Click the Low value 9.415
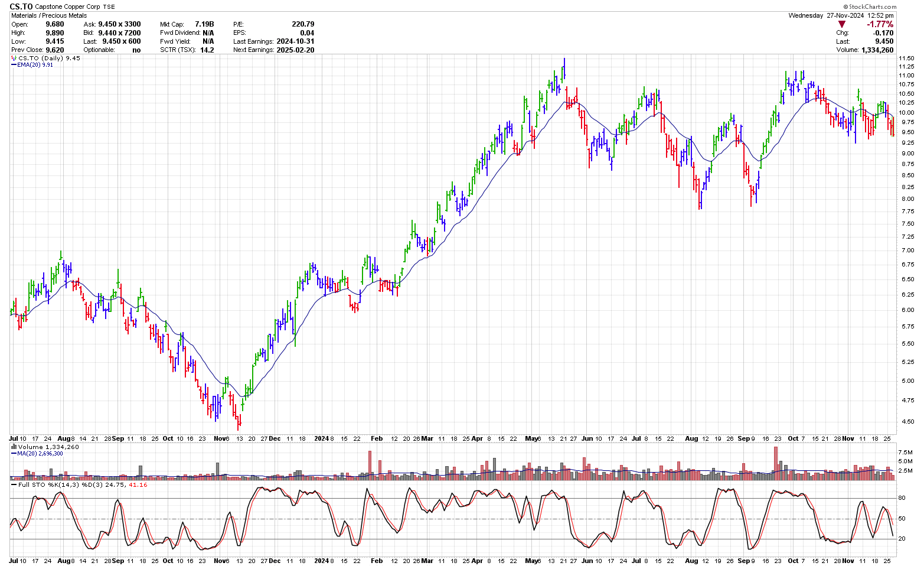Viewport: 924px width, 566px height. pyautogui.click(x=55, y=41)
